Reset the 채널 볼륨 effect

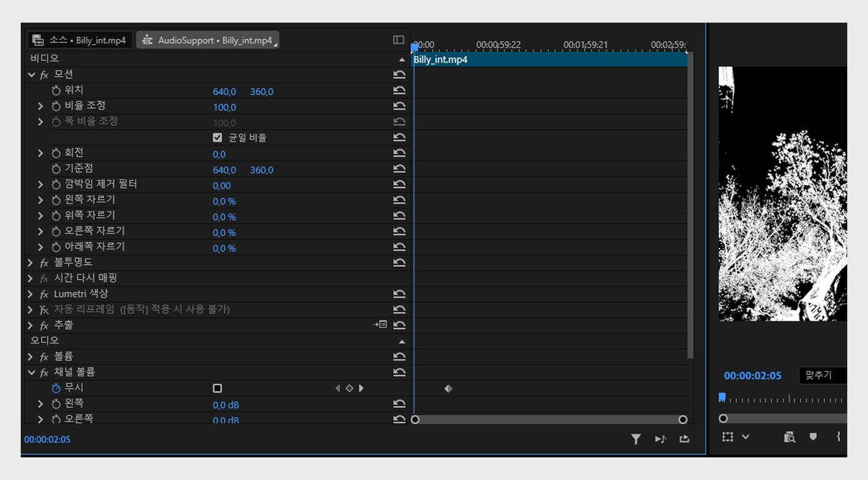pyautogui.click(x=399, y=372)
